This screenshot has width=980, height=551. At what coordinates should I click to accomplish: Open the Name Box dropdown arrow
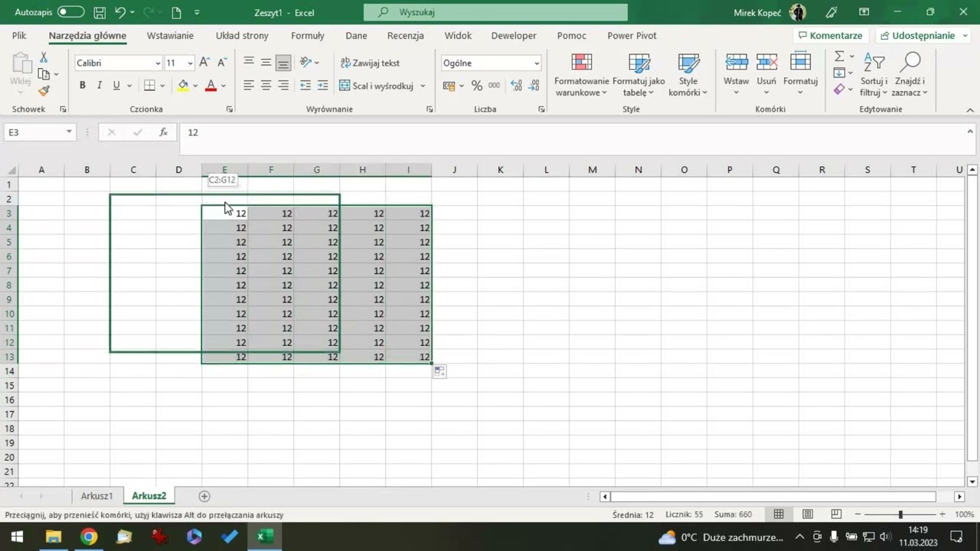click(x=69, y=132)
